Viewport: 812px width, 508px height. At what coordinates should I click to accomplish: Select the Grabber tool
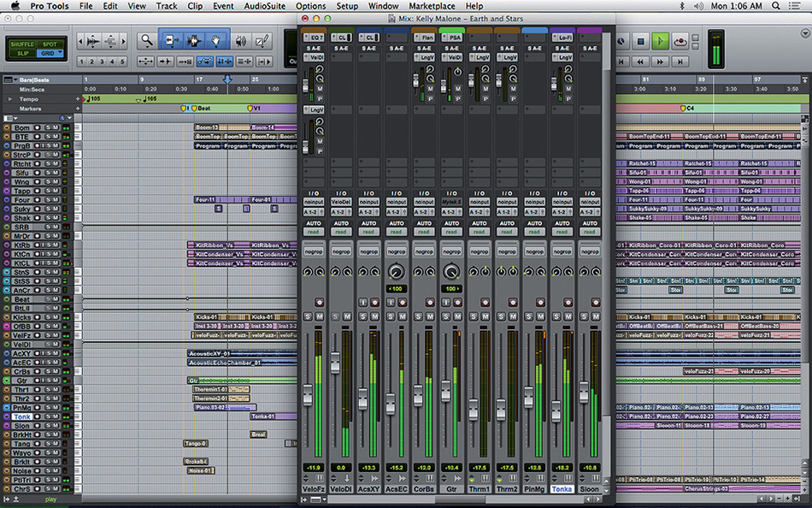click(x=215, y=39)
